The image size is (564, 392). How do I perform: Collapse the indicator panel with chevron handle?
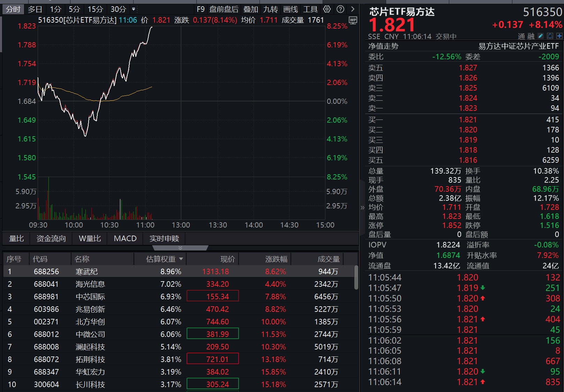click(x=180, y=248)
